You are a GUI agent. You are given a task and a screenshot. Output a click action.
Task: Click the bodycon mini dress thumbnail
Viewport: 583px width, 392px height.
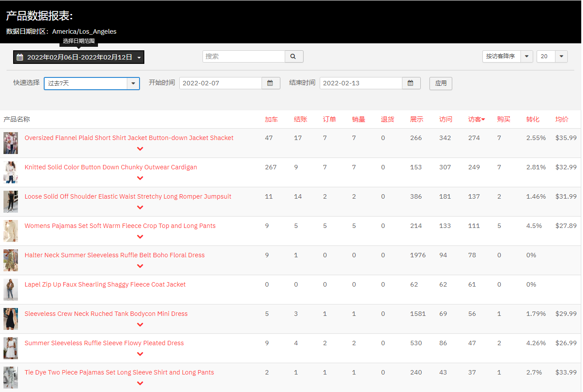10,319
